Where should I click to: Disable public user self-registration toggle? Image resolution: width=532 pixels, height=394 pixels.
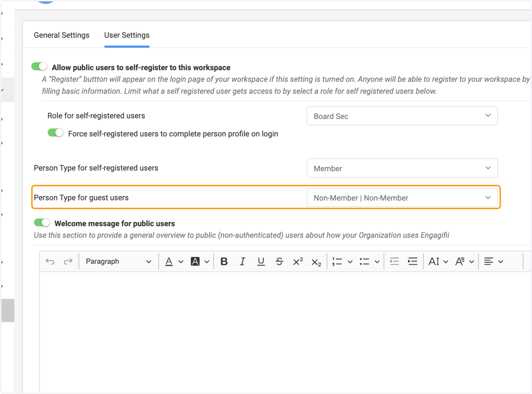[39, 67]
